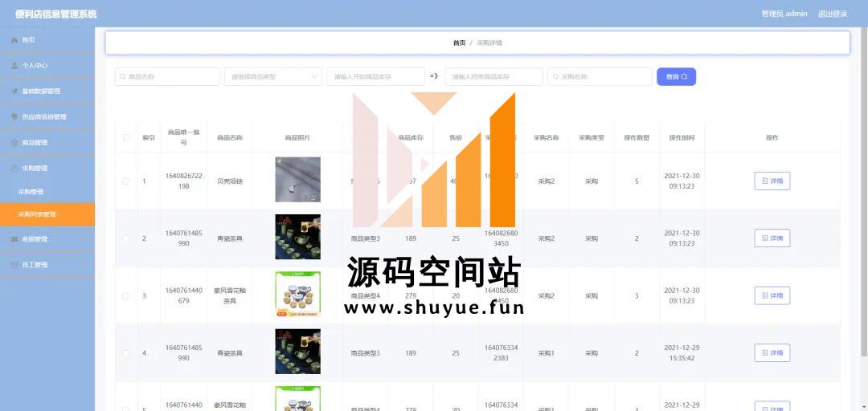This screenshot has width=868, height=411.
Task: Click the 采购类型 column header
Action: tap(592, 138)
